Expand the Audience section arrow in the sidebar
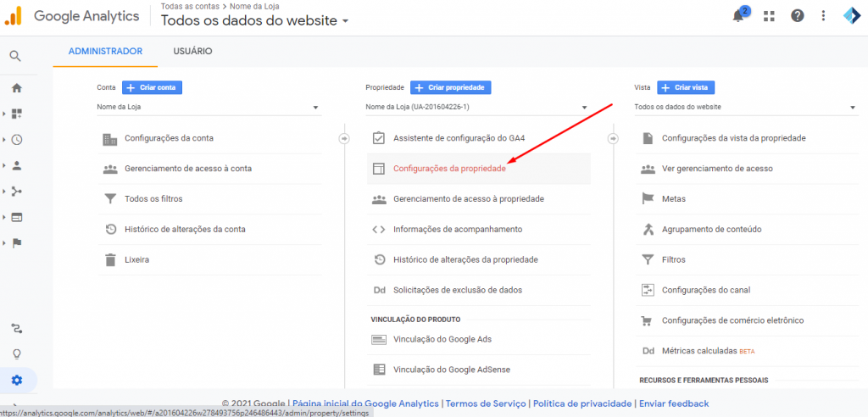This screenshot has width=868, height=417. [4, 165]
